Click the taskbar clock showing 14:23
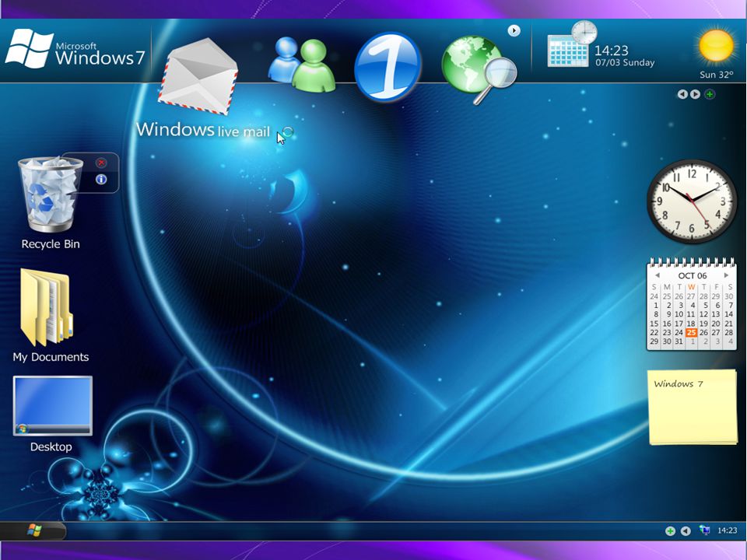Screen dimensions: 747x560 [x=727, y=530]
